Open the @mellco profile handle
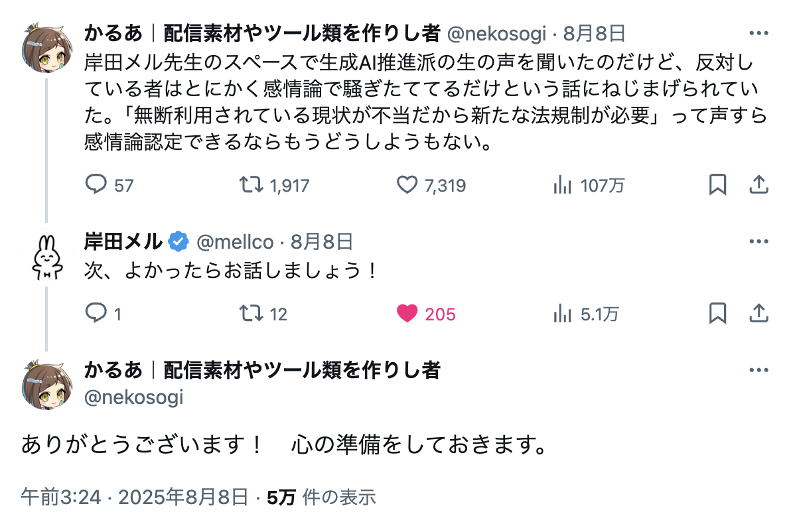Screen dimensions: 791x532 pyautogui.click(x=235, y=242)
